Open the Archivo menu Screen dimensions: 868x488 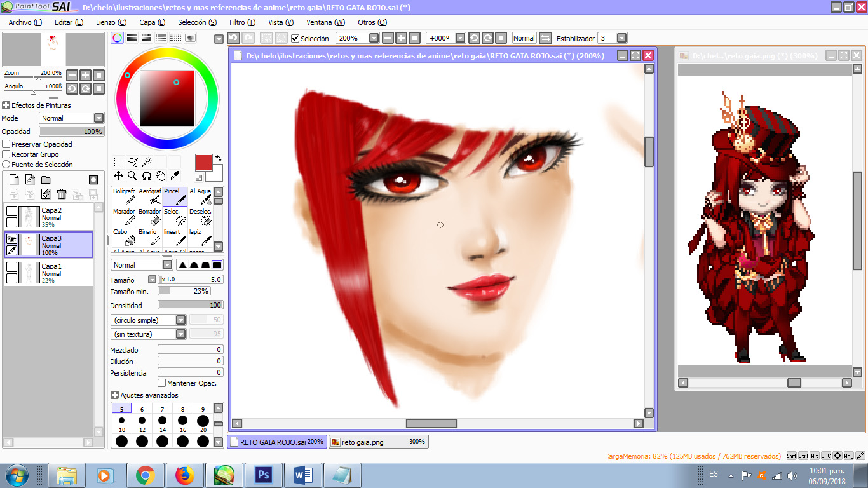click(x=25, y=22)
